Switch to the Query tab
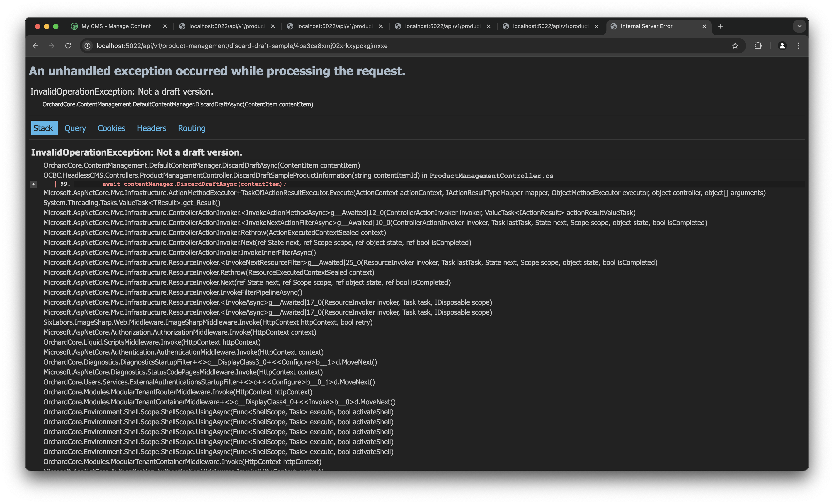The image size is (834, 504). 75,128
